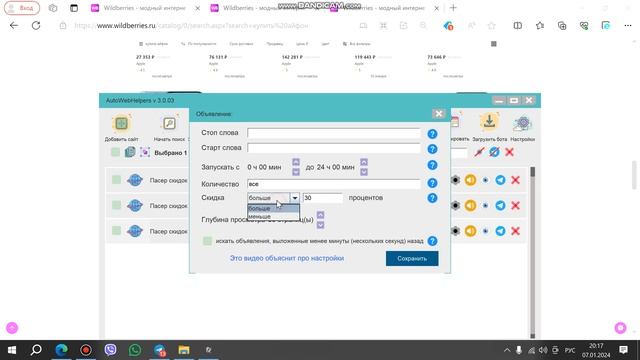Click the help icon for the Запускать с row

(432, 165)
